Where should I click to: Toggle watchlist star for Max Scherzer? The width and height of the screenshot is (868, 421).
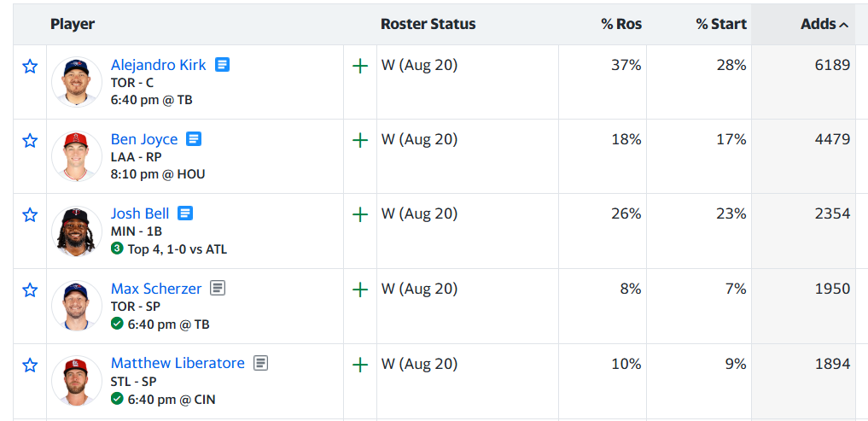30,289
